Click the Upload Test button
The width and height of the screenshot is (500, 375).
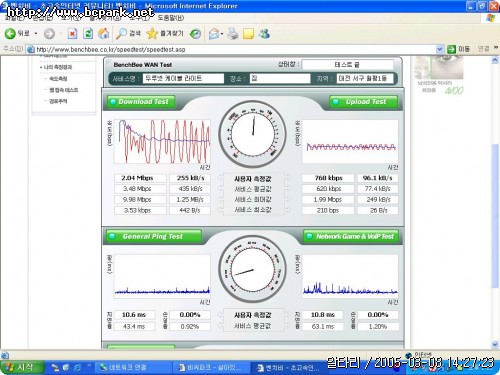(364, 102)
